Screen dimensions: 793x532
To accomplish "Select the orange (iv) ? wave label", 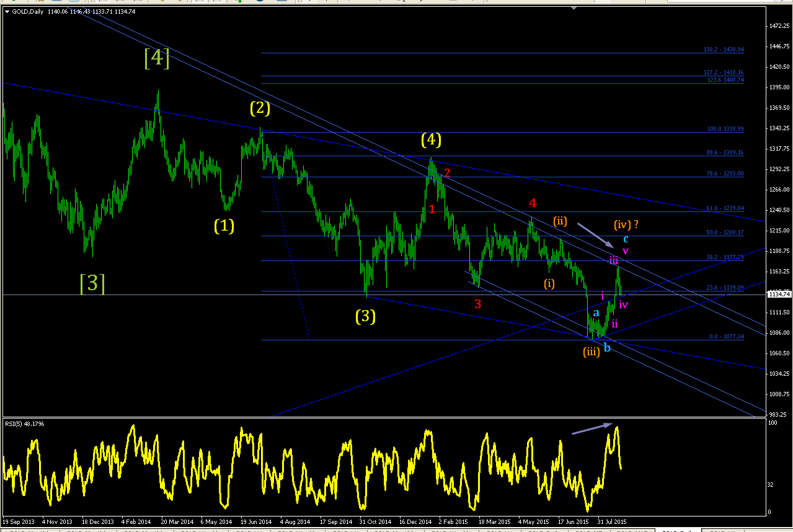I will pyautogui.click(x=626, y=224).
